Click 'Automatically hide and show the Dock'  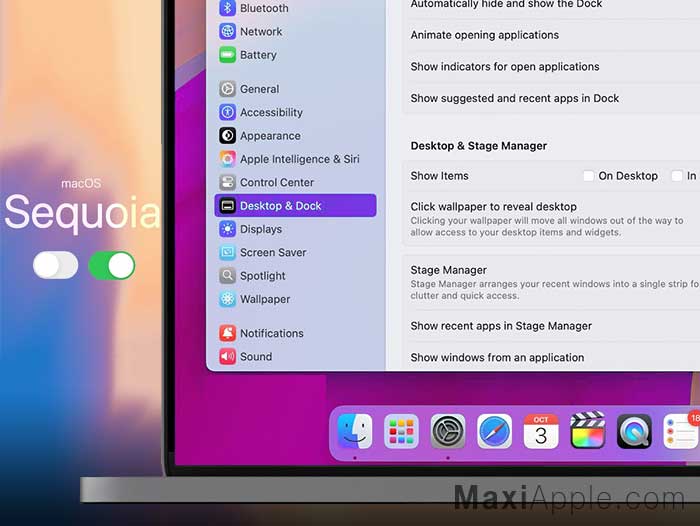(506, 4)
